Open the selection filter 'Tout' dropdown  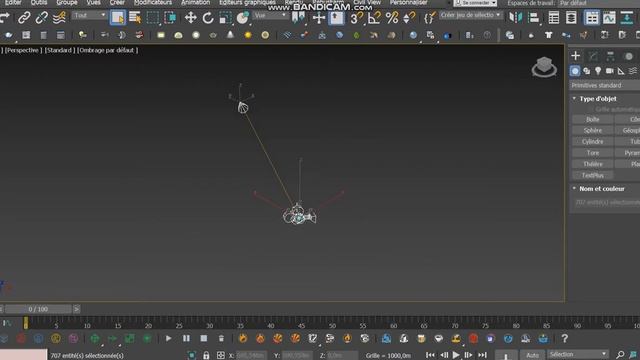(89, 16)
